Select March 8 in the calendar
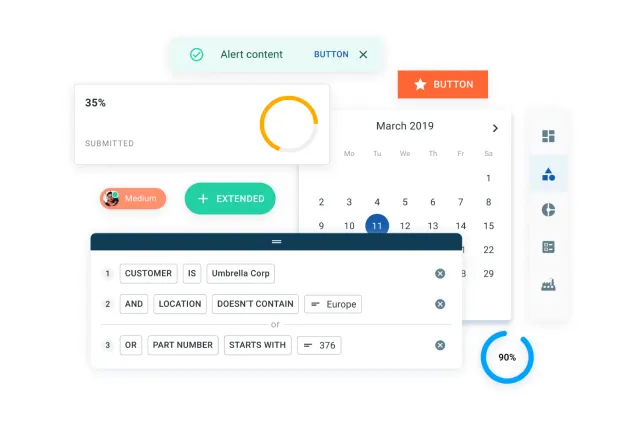Screen dimensions: 640x427 488,202
